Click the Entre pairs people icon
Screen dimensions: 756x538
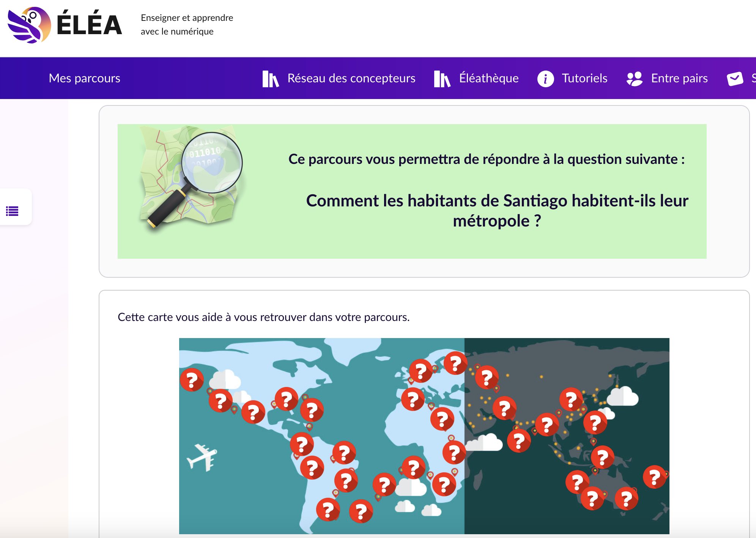pos(634,79)
